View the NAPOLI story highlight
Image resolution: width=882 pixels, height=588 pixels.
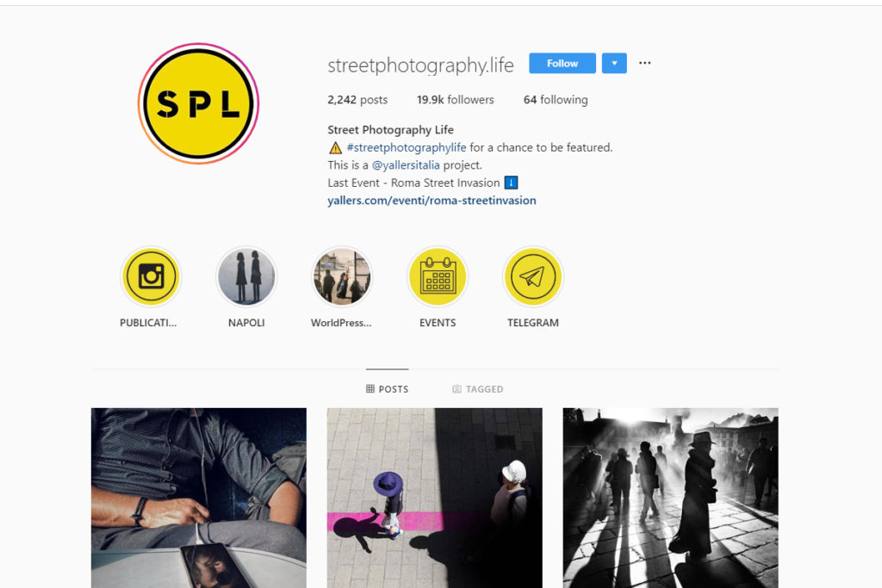click(x=246, y=276)
